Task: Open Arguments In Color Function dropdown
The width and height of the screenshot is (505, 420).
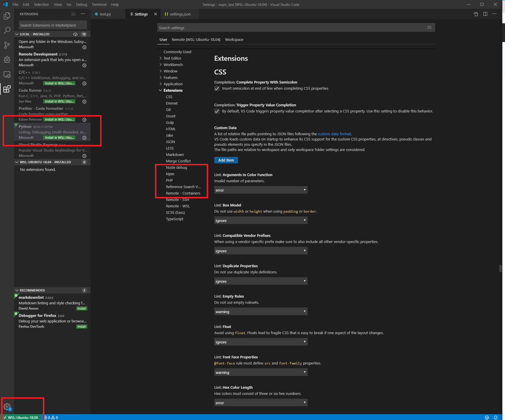Action: (261, 190)
